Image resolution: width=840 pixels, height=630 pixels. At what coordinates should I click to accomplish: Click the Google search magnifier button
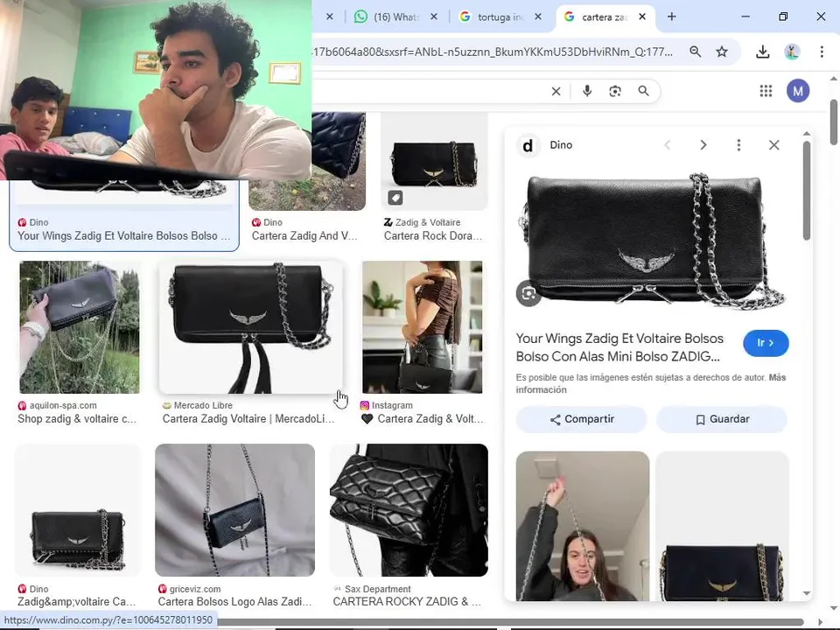coord(643,91)
